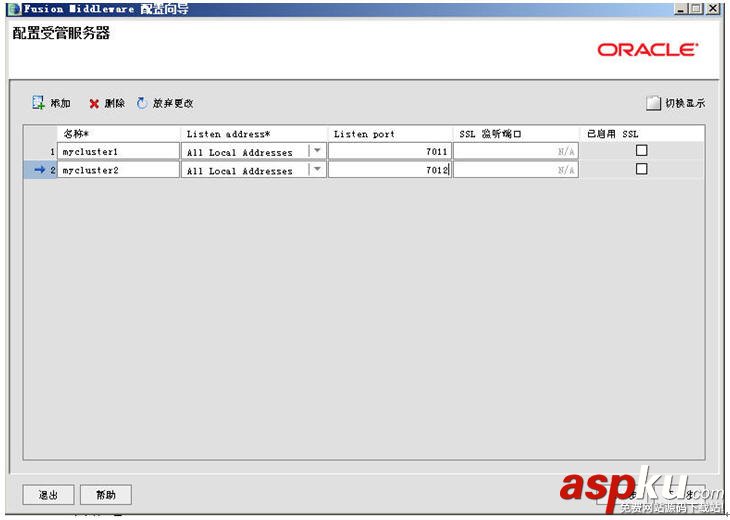This screenshot has height=520, width=730.
Task: Click SSL listen port field of mycluster2
Action: [x=516, y=170]
